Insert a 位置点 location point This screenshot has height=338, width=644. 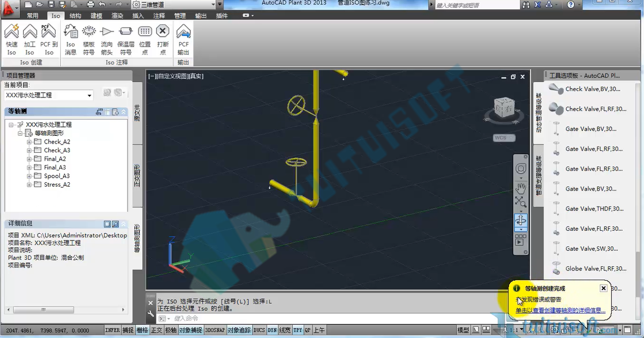145,40
